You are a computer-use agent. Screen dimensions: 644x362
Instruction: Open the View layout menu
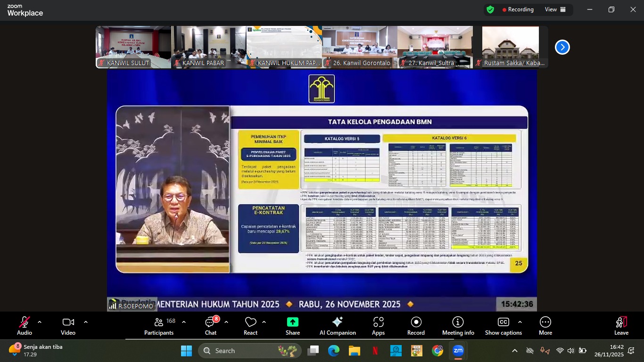pyautogui.click(x=555, y=9)
